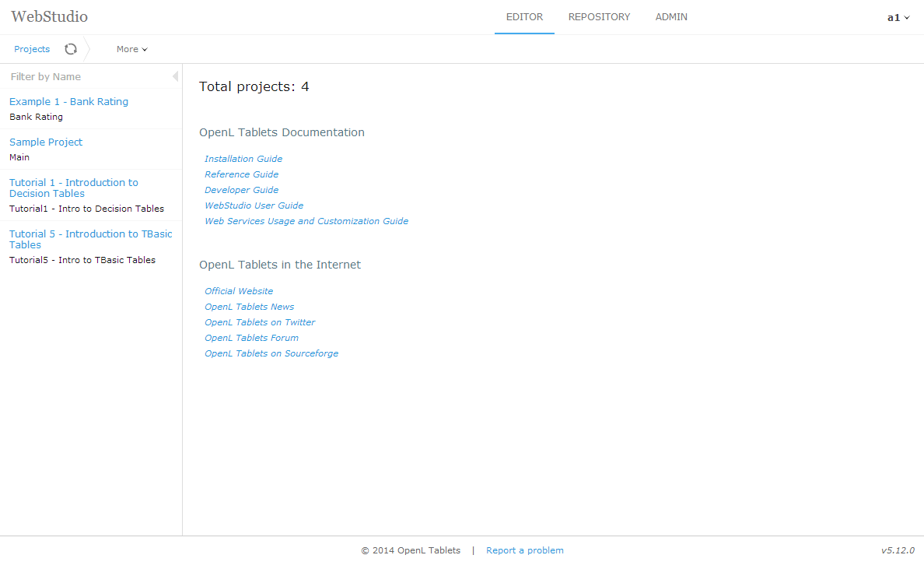Open the Installation Guide
This screenshot has height=562, width=924.
tap(243, 158)
